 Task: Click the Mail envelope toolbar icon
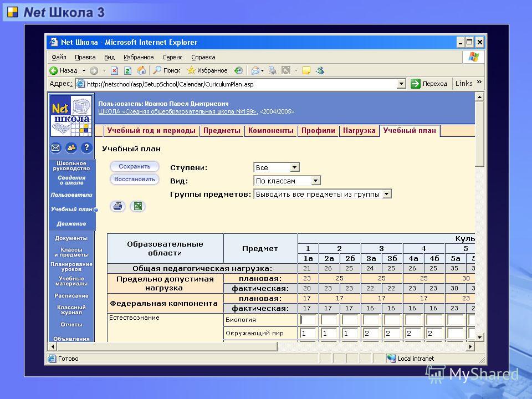[x=255, y=70]
